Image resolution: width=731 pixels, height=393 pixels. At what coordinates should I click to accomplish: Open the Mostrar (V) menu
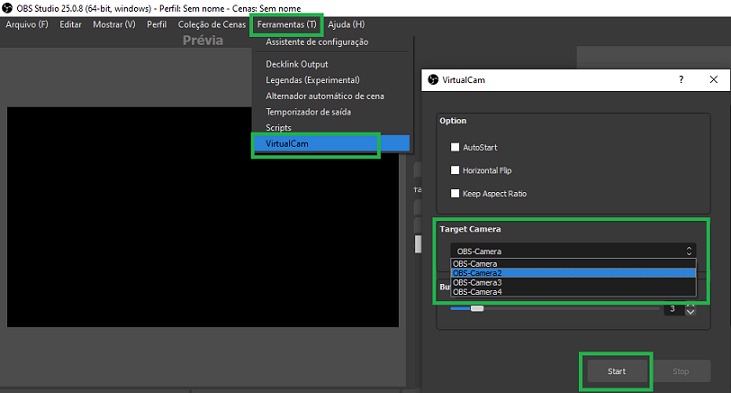[114, 25]
